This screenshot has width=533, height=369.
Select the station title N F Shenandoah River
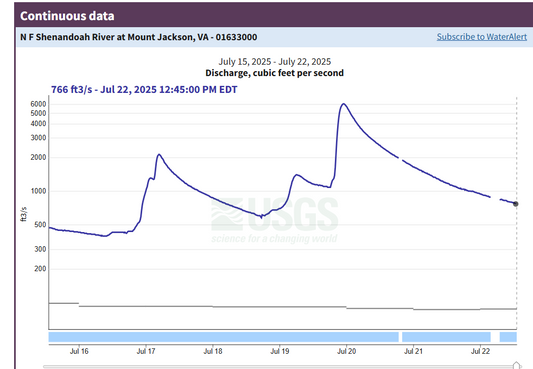[x=139, y=37]
